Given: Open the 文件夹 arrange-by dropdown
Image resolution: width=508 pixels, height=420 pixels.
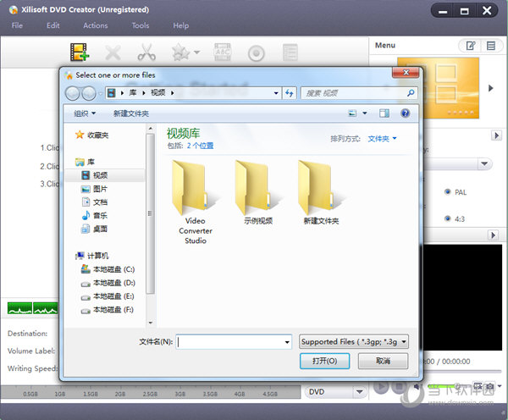Looking at the screenshot, I should (x=382, y=139).
